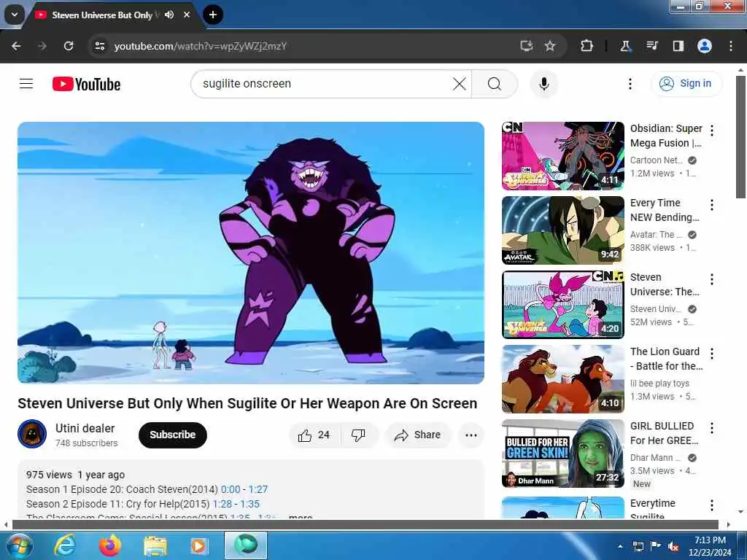
Task: Show hidden system tray icons arrow
Action: (620, 546)
